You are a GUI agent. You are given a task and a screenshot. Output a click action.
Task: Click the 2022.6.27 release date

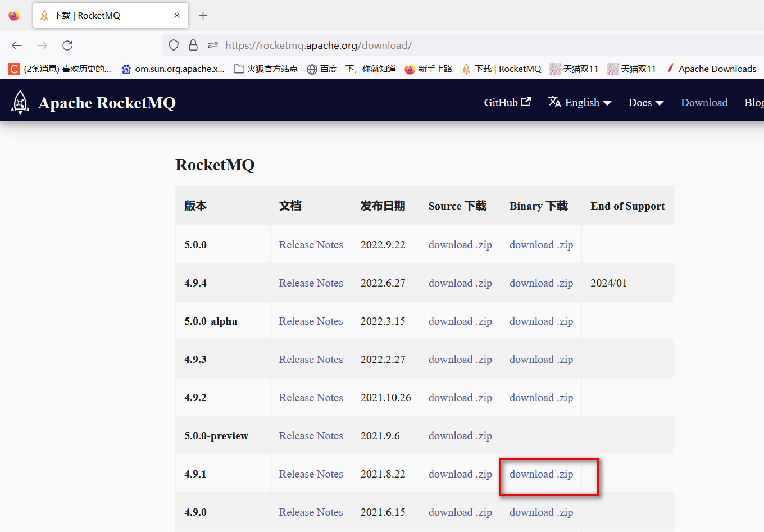point(383,283)
